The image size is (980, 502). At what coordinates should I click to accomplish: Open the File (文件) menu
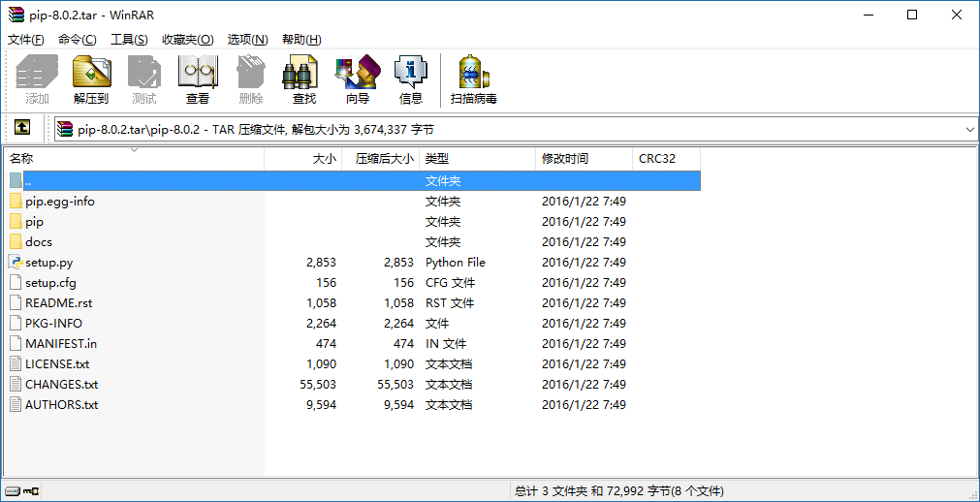pyautogui.click(x=26, y=40)
